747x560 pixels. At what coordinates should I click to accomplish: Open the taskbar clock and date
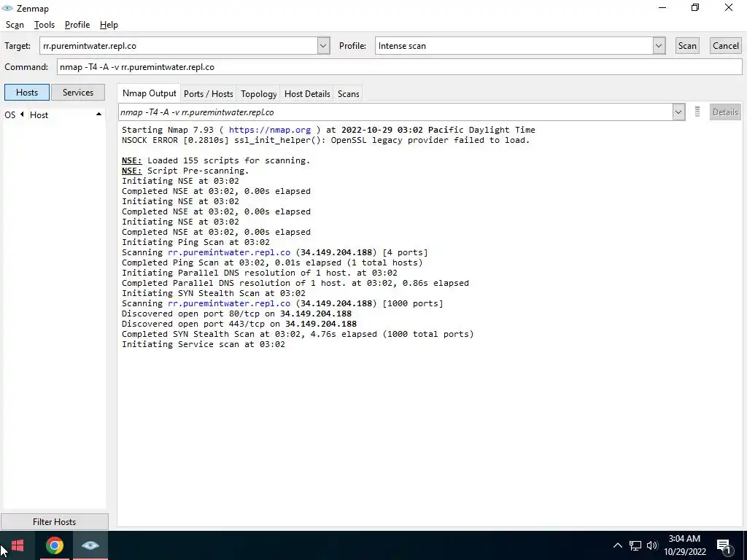(x=684, y=545)
